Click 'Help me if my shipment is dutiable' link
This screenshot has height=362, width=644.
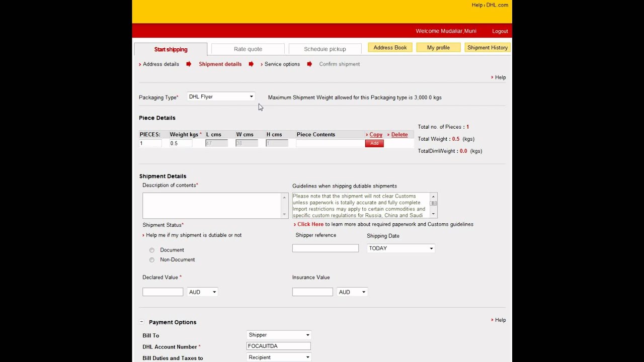pos(194,235)
